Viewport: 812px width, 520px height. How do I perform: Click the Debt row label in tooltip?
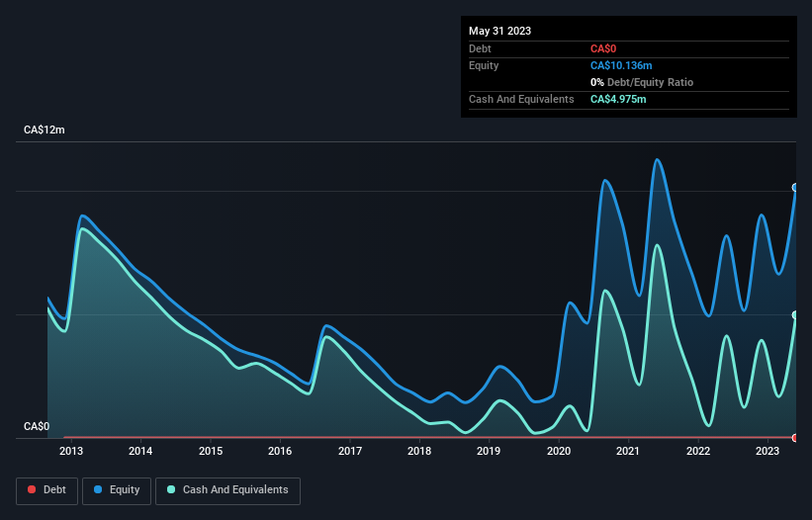(480, 48)
